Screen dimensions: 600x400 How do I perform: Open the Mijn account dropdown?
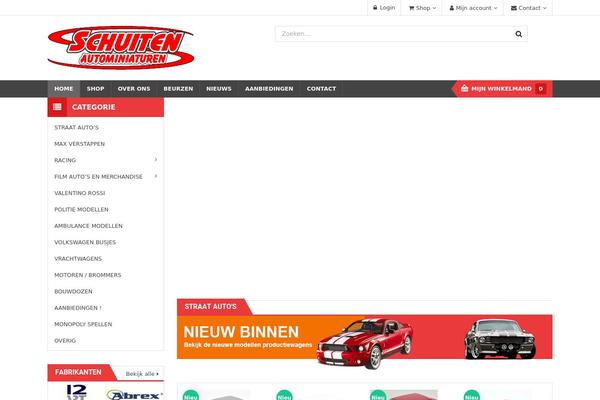pyautogui.click(x=473, y=8)
